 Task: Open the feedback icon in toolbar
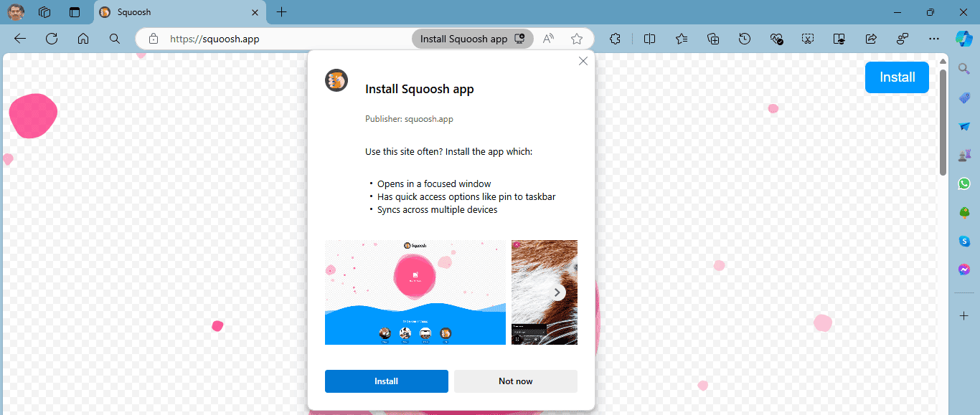pyautogui.click(x=903, y=39)
